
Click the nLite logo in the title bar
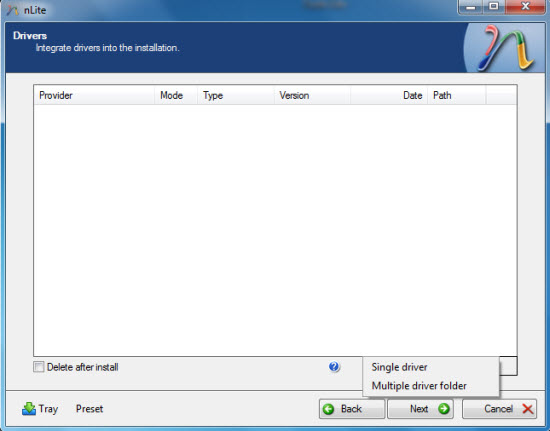point(13,10)
